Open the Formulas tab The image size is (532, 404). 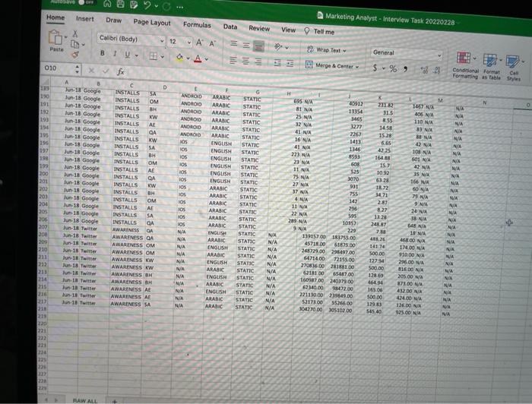click(x=197, y=25)
